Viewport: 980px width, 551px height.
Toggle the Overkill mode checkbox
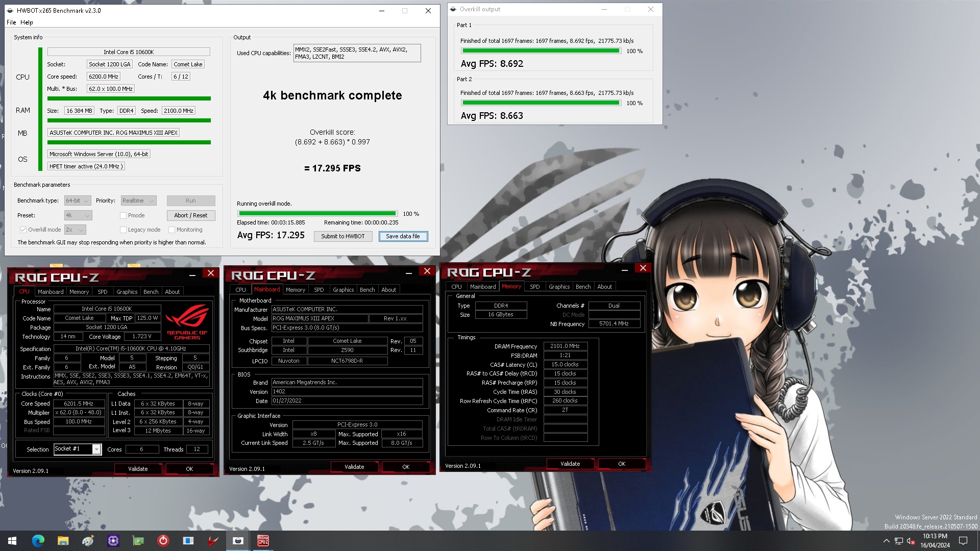pyautogui.click(x=23, y=230)
